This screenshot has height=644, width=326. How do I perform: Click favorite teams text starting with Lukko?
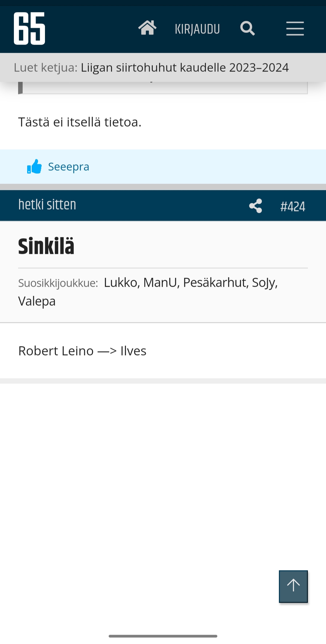pos(190,283)
